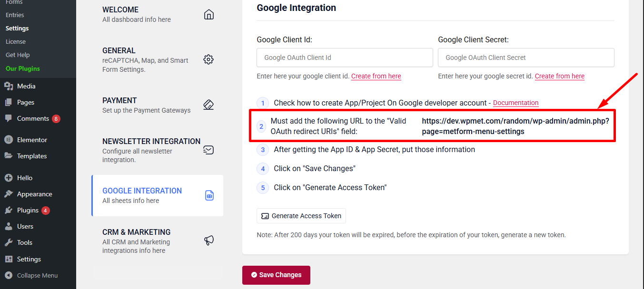This screenshot has height=289, width=644.
Task: Click Create from here under Google Client Id
Action: click(x=376, y=76)
